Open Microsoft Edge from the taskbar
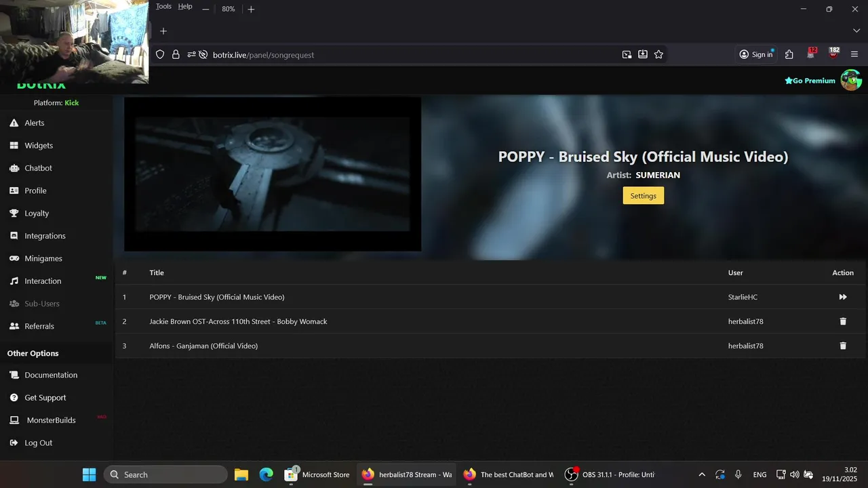This screenshot has width=868, height=488. [x=267, y=474]
